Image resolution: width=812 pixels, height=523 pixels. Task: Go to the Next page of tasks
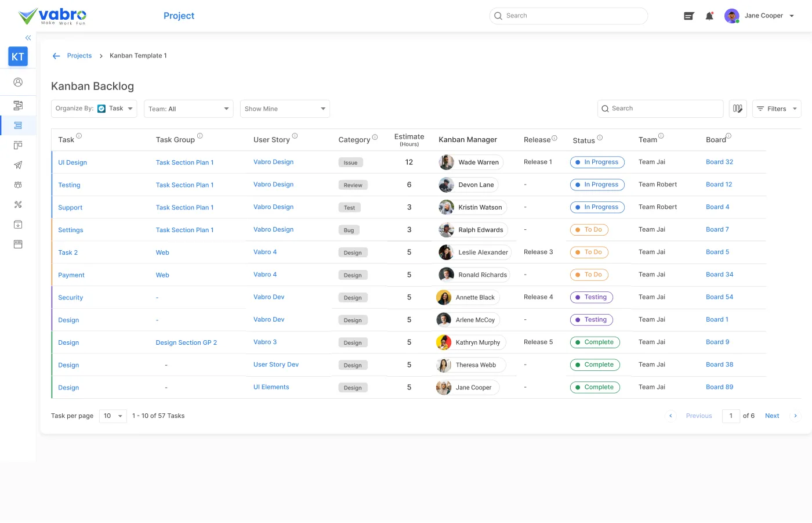(x=771, y=416)
